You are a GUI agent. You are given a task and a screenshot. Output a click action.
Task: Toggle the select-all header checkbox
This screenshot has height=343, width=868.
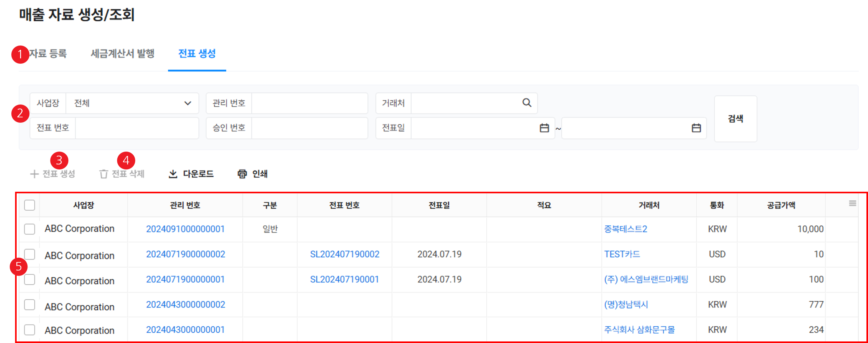pyautogui.click(x=29, y=205)
